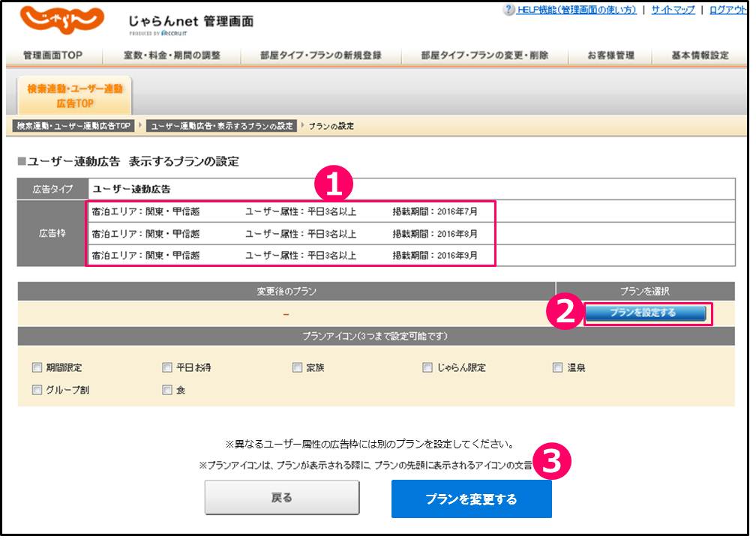The width and height of the screenshot is (756, 545).
Task: Enable the 平日お得 checkbox
Action: [x=167, y=368]
